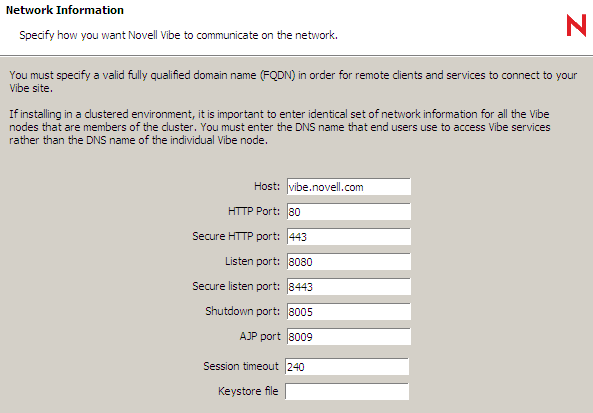
Task: Click the AJP port input box
Action: tap(349, 336)
